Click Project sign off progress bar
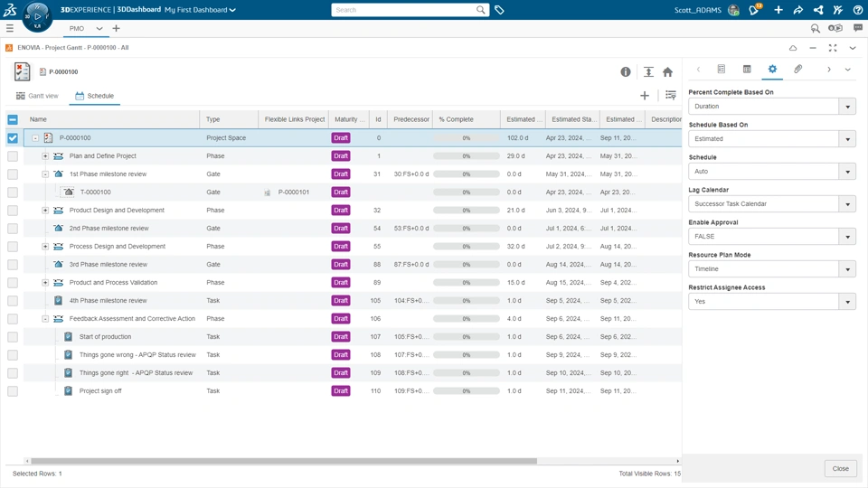This screenshot has height=488, width=868. [467, 391]
